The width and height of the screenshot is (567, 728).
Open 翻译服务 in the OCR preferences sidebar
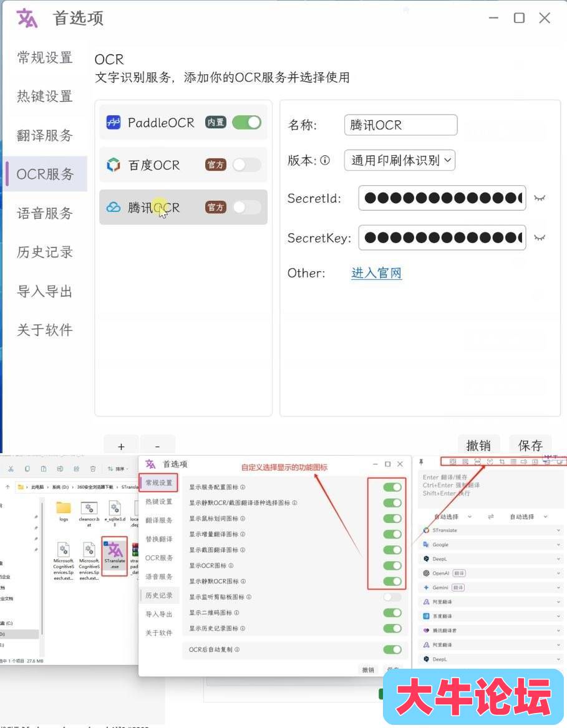(45, 135)
